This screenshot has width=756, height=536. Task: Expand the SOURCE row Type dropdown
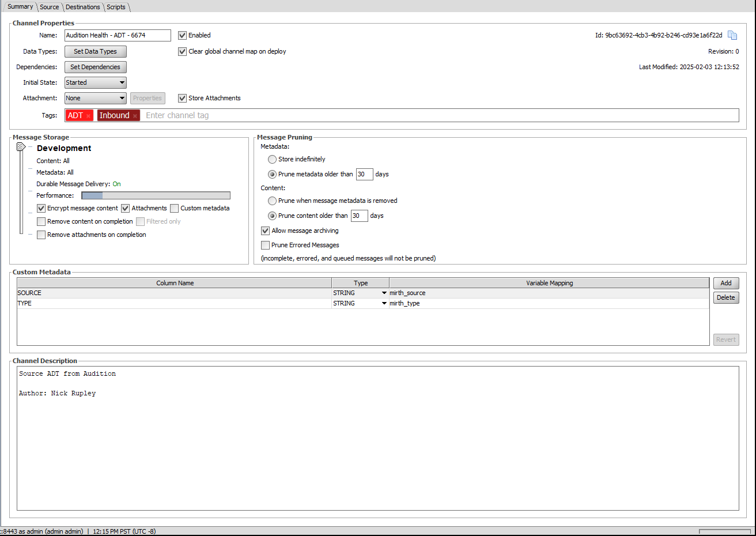[384, 293]
